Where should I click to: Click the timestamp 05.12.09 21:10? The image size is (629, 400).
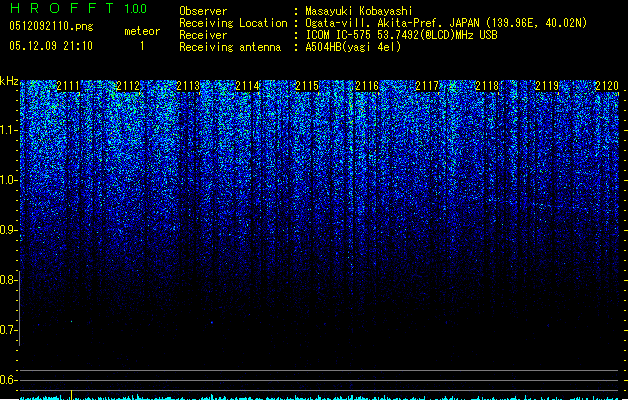[51, 46]
